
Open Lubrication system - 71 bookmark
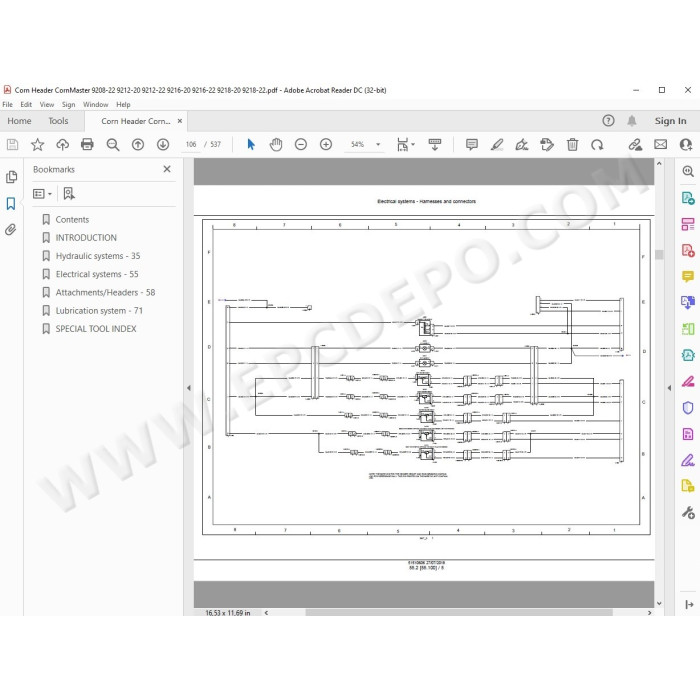[x=99, y=311]
